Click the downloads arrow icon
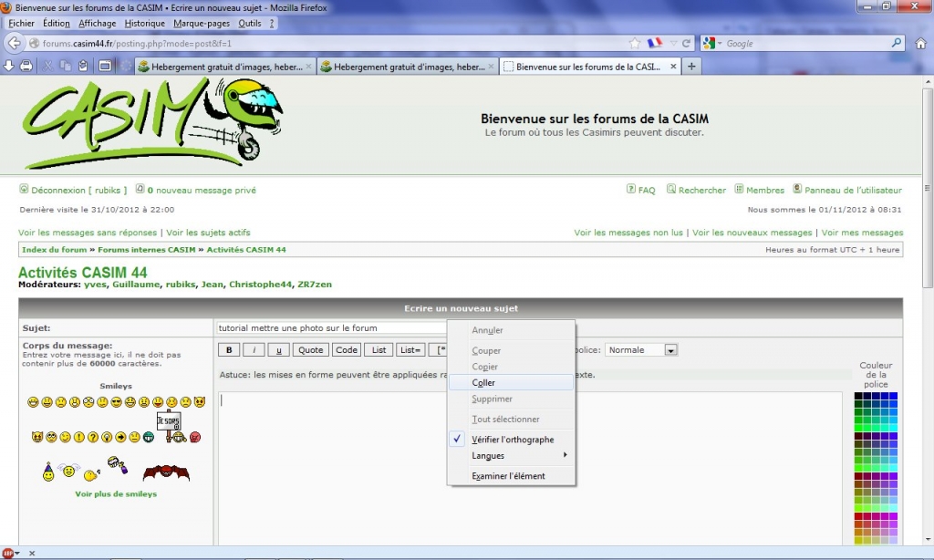934x560 pixels. click(x=9, y=66)
